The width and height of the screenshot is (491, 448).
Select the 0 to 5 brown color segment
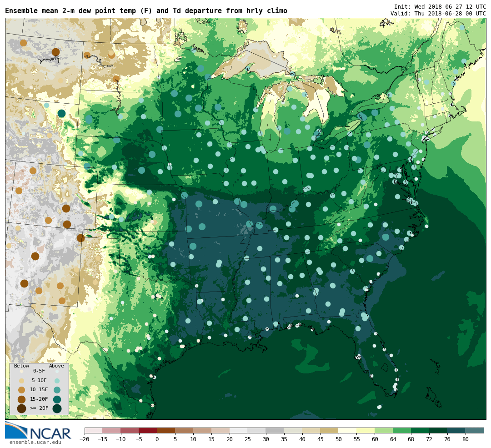166,431
